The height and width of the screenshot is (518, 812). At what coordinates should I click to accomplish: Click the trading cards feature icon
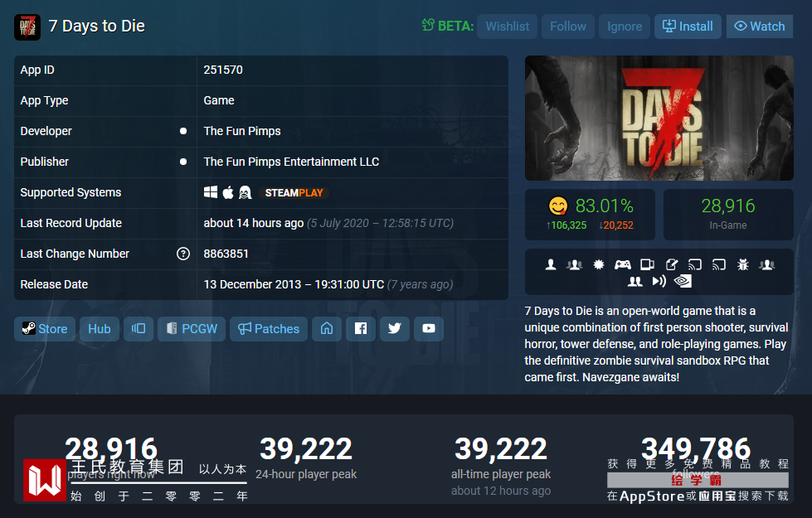(647, 265)
